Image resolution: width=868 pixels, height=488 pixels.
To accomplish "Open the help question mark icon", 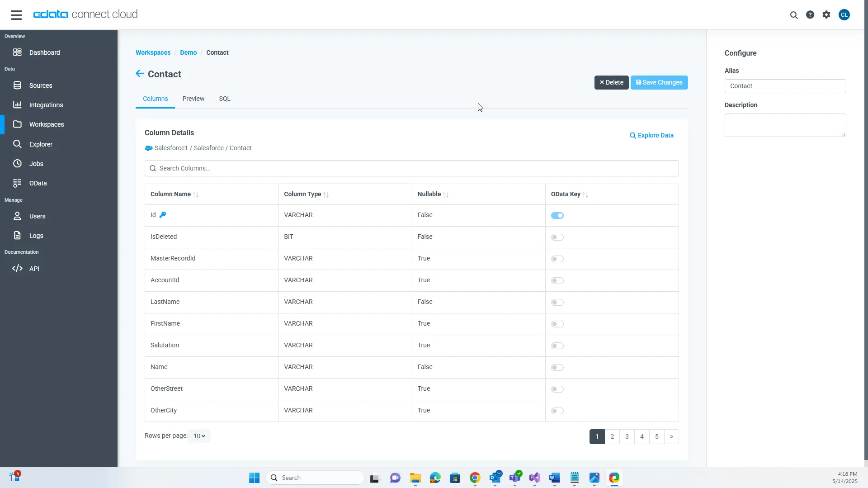I will 810,15.
